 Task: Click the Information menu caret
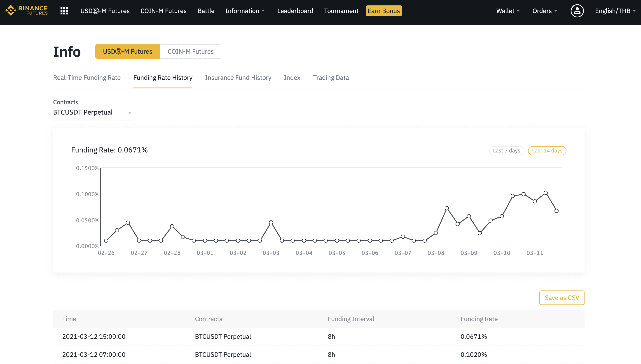point(263,11)
